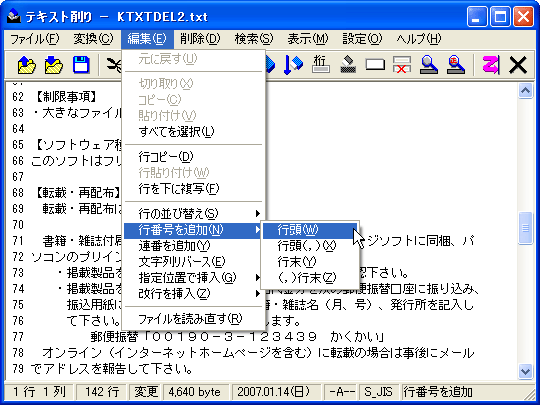This screenshot has width=540, height=405.
Task: Click the magenta word-wrap arrow icon
Action: pyautogui.click(x=491, y=65)
